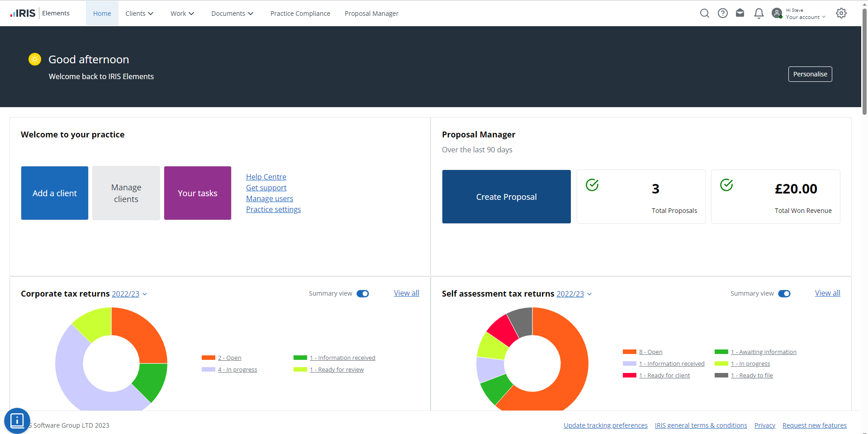
Task: Open the messages envelope icon
Action: [740, 13]
